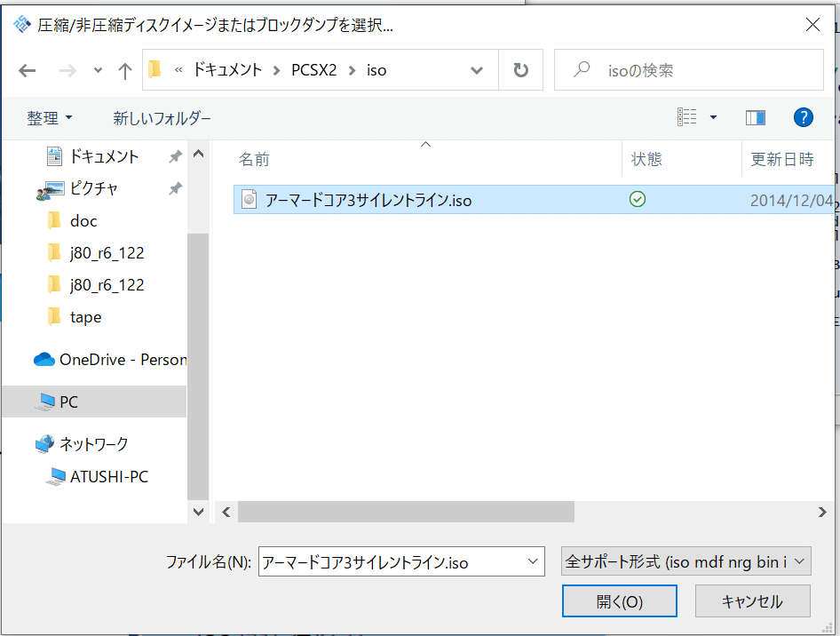Click the キャンセル button
The height and width of the screenshot is (636, 840).
(x=753, y=601)
